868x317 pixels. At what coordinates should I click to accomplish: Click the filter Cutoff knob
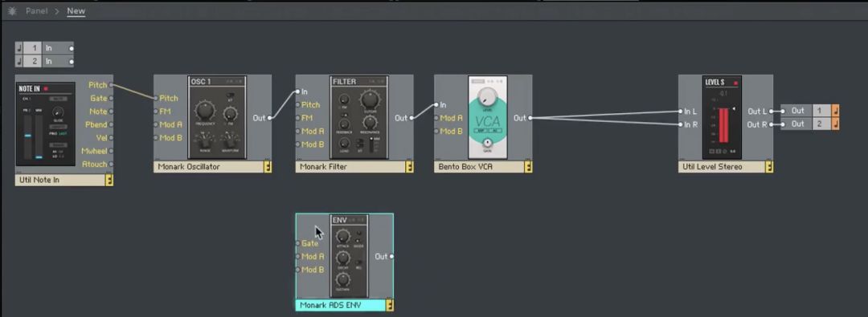[368, 100]
